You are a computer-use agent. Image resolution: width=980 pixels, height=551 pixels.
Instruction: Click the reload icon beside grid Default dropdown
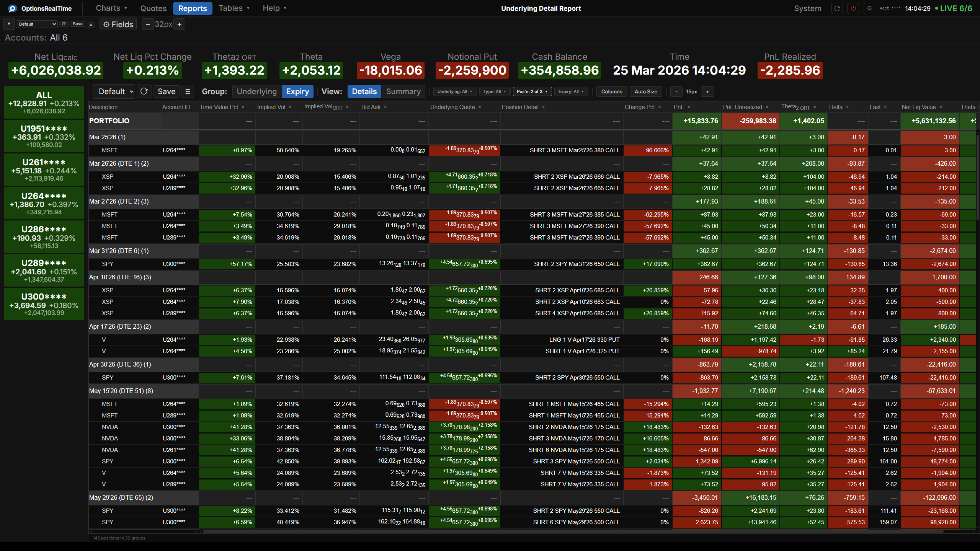coord(144,91)
